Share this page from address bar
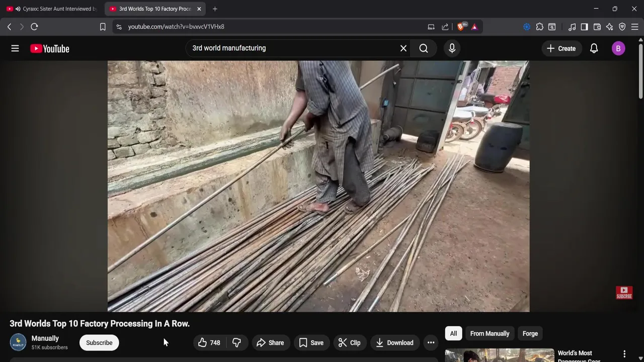 click(445, 27)
